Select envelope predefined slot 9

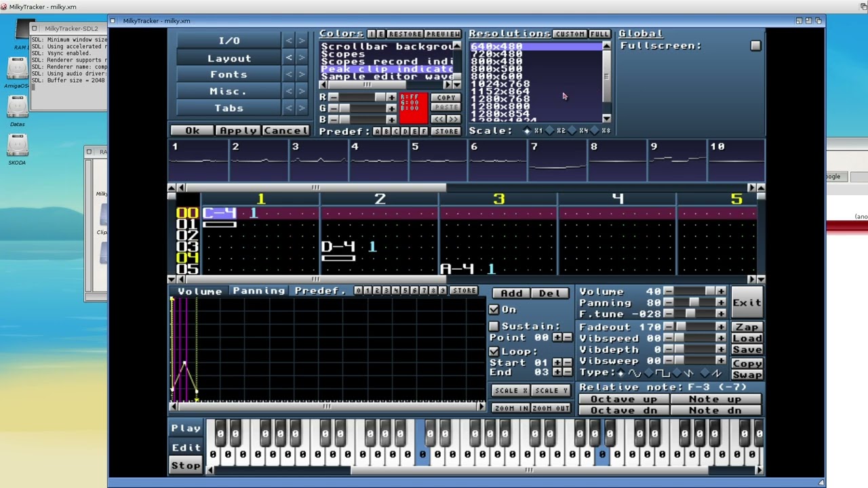click(442, 290)
